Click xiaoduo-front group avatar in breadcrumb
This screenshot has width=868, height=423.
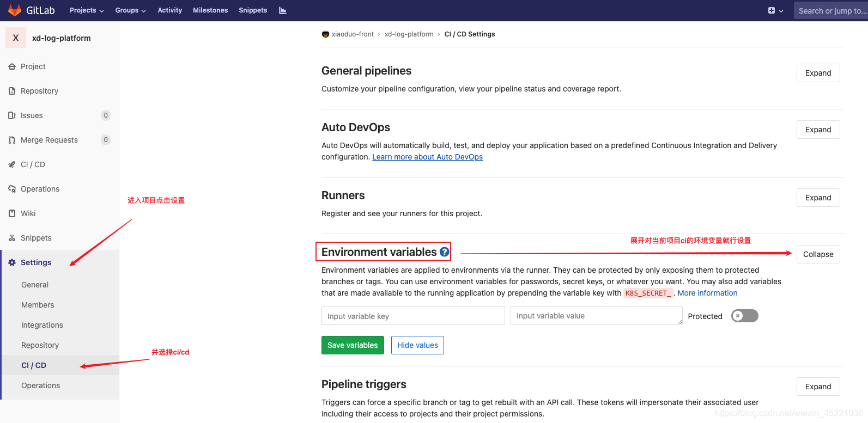(x=325, y=34)
